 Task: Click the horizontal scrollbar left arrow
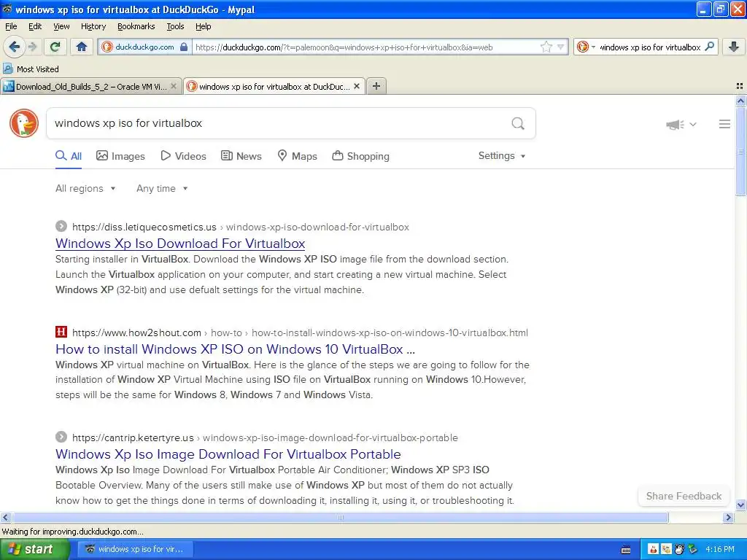(6, 518)
